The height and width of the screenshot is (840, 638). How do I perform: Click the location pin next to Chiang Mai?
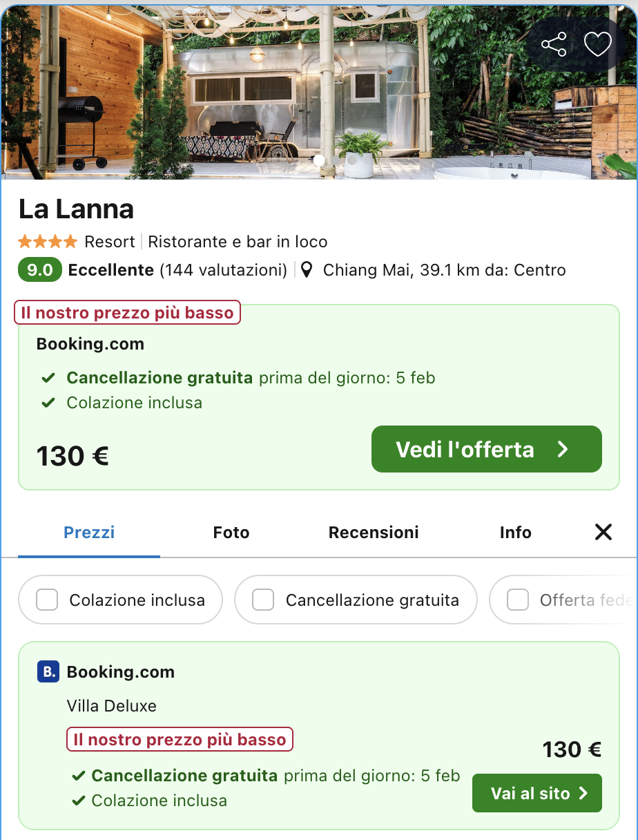click(307, 269)
